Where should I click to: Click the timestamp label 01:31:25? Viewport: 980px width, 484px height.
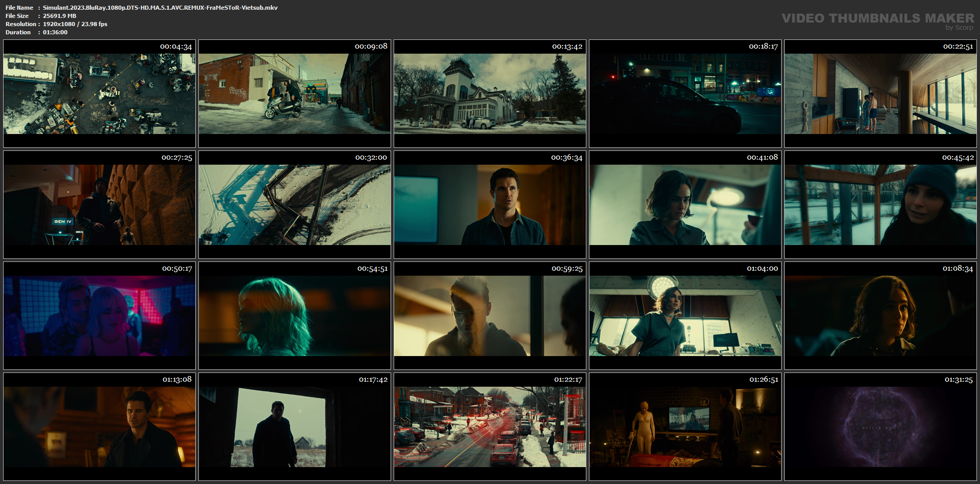point(959,380)
